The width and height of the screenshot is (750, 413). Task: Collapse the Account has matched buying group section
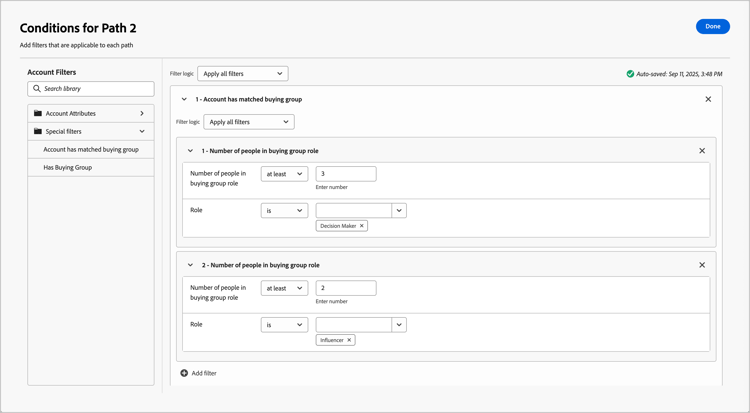coord(184,99)
